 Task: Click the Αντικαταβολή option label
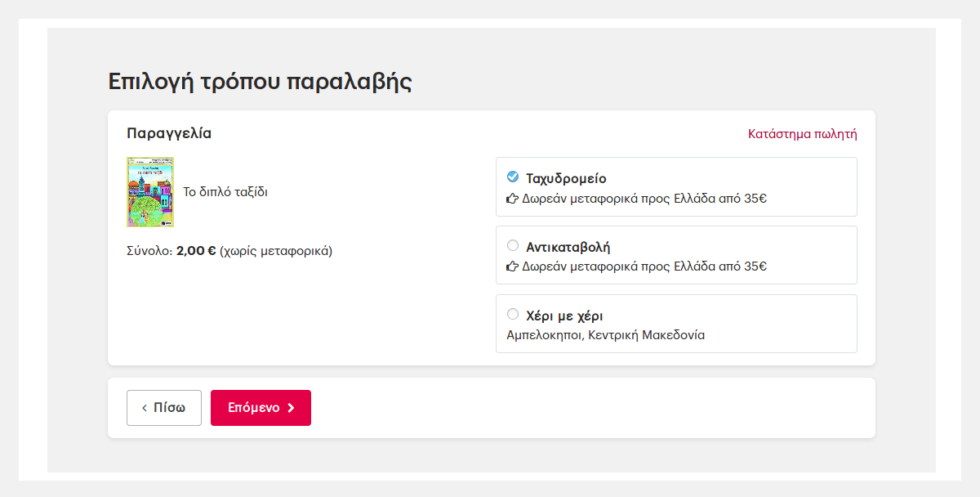point(568,247)
